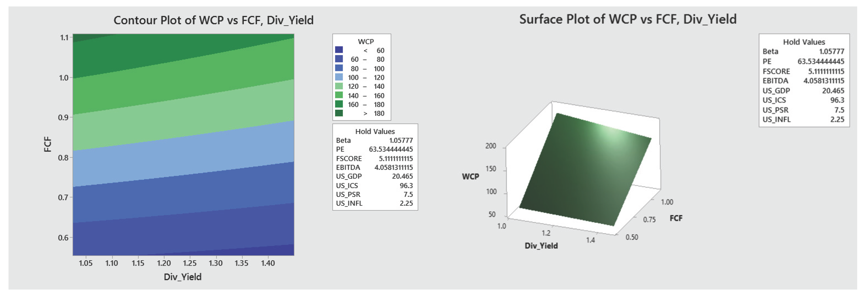Viewport: 868px width, 299px height.
Task: Select Hold Values heading beside contour plot
Action: coord(375,131)
